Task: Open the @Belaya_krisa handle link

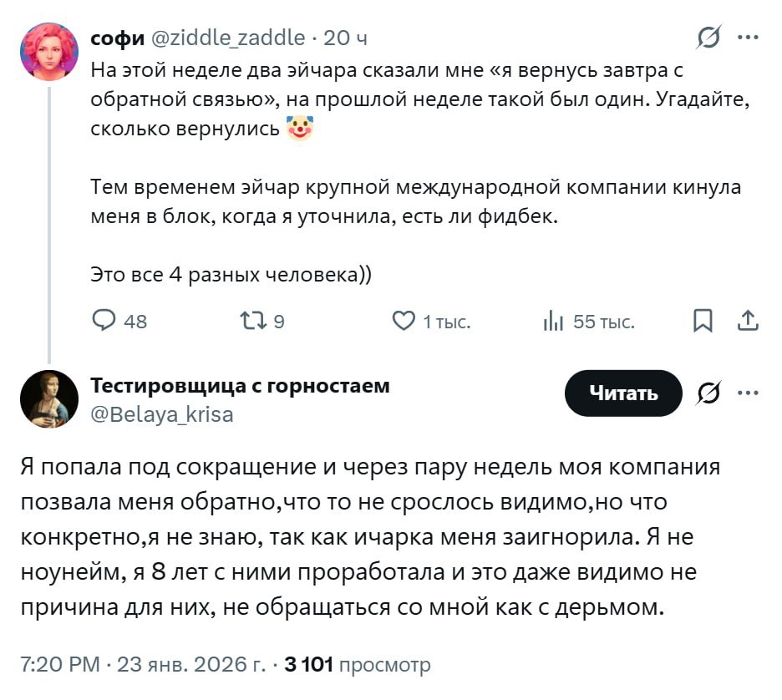Action: (x=161, y=414)
